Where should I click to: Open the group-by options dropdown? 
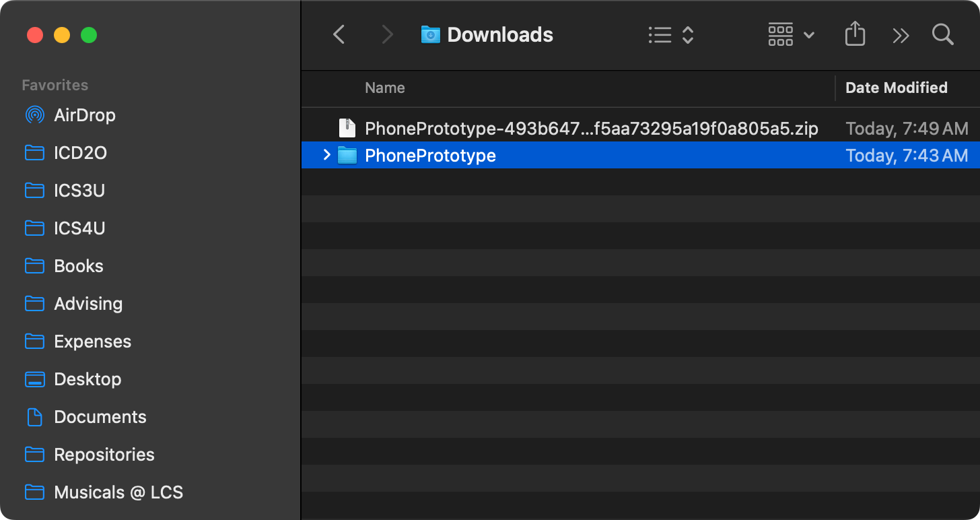coord(791,35)
